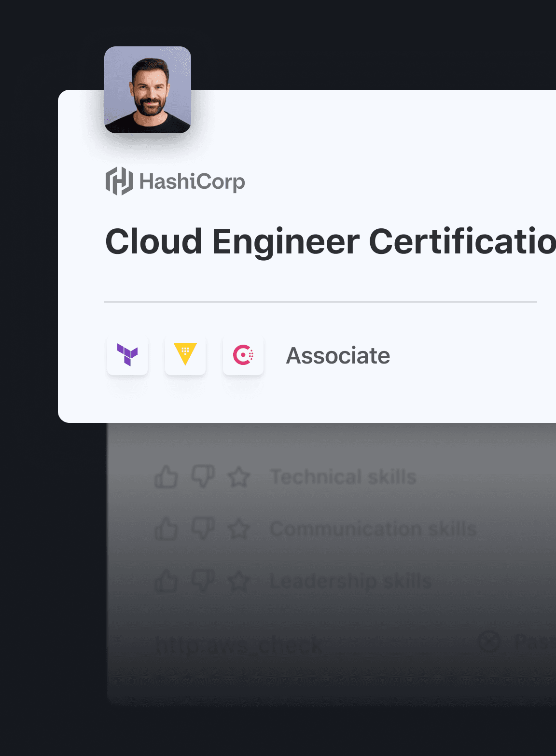556x756 pixels.
Task: Thumbs down Technical skills
Action: pyautogui.click(x=203, y=476)
